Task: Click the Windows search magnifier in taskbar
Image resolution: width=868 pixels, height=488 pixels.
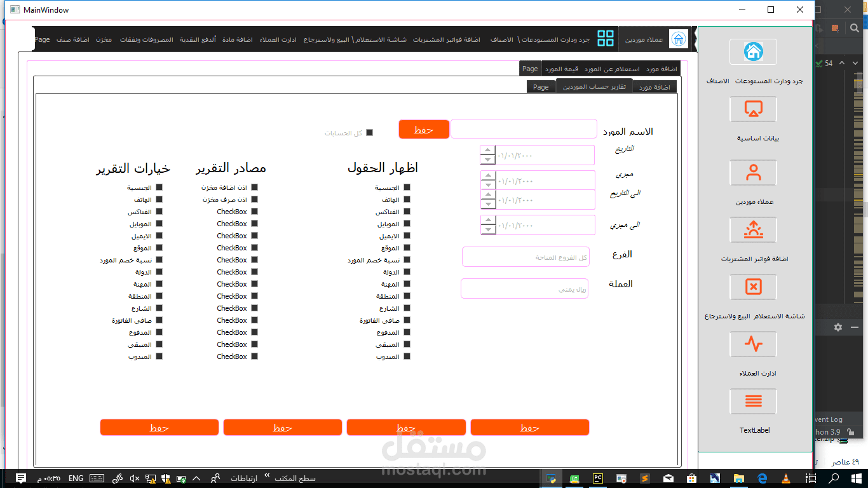Action: coord(835,478)
